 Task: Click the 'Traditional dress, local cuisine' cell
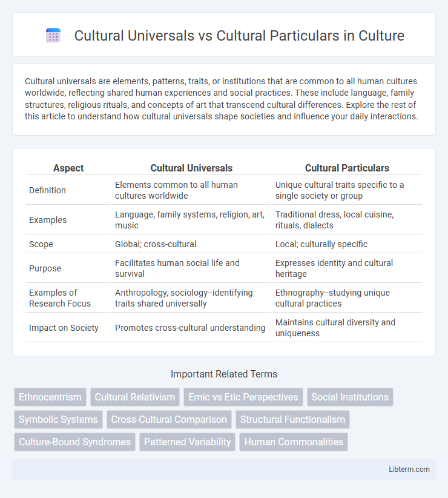tap(347, 220)
